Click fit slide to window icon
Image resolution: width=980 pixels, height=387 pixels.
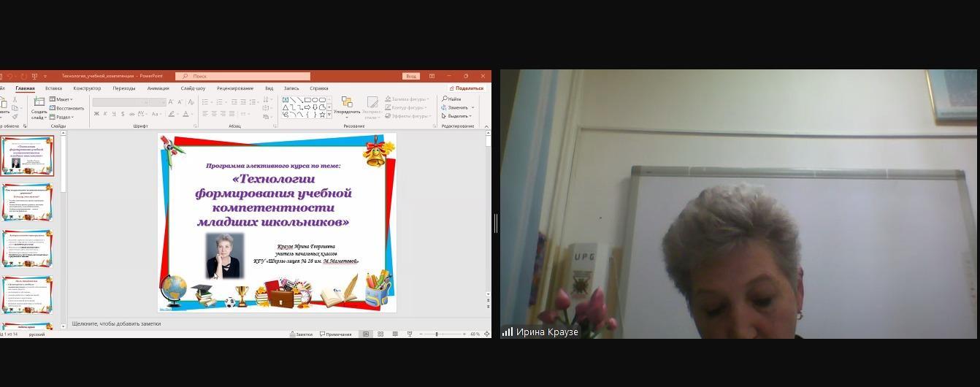[486, 334]
